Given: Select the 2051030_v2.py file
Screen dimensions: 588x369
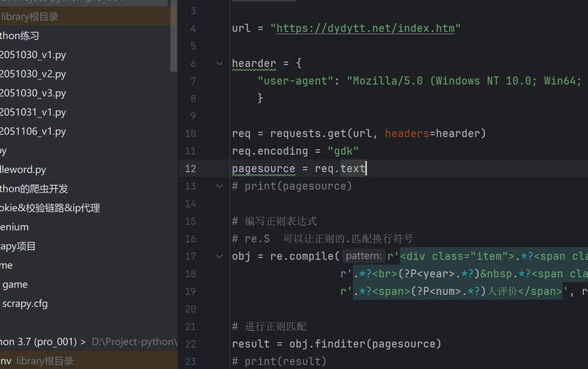Looking at the screenshot, I should coord(33,74).
